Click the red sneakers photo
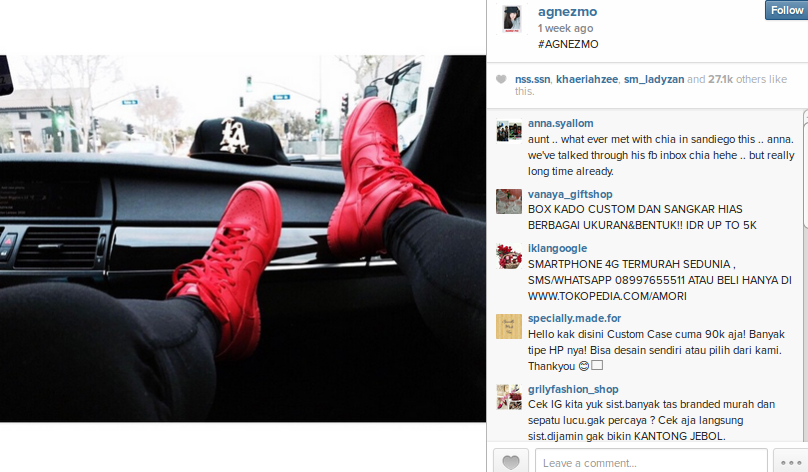This screenshot has width=808, height=472. click(x=243, y=239)
